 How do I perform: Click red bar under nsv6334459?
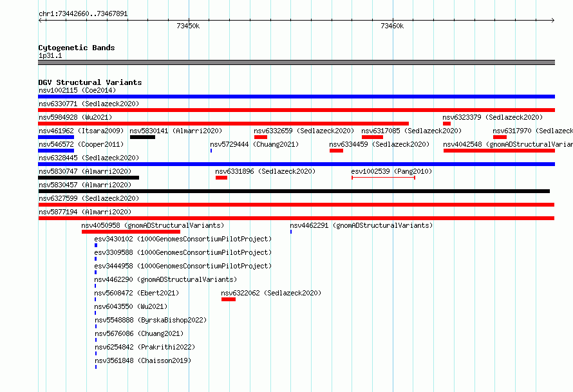(x=336, y=151)
